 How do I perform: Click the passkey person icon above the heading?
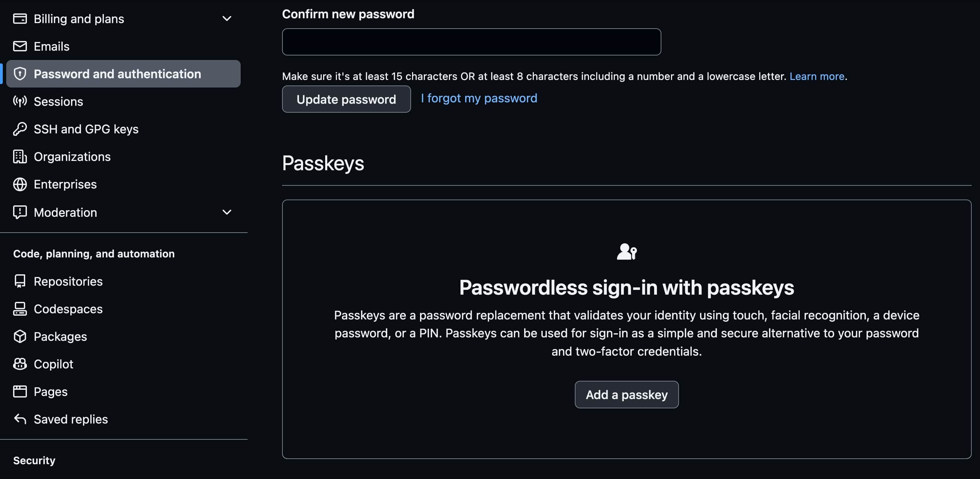[626, 252]
